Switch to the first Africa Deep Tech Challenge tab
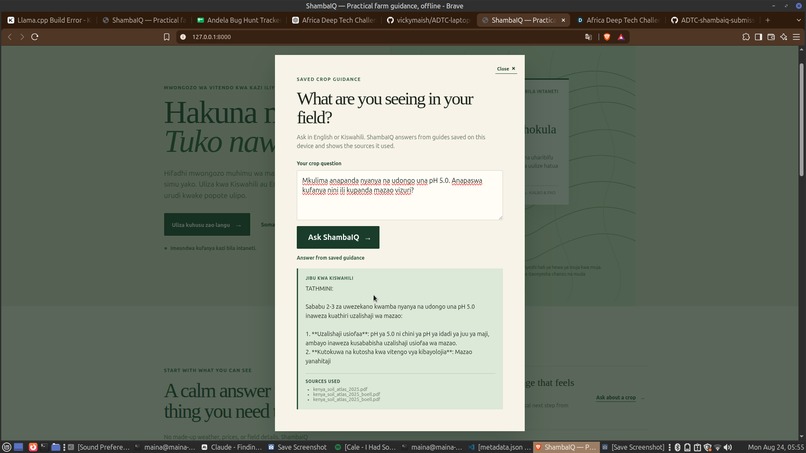 point(333,20)
